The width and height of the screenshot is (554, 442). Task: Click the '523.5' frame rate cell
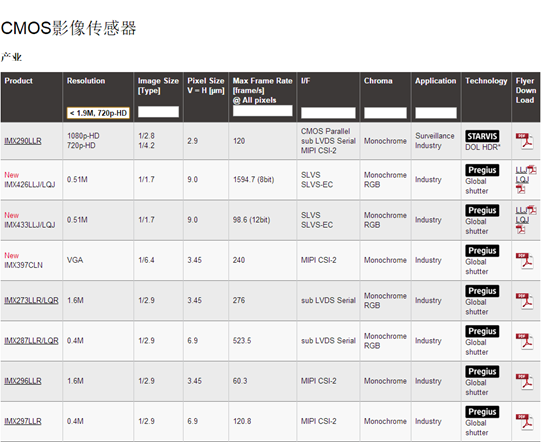click(242, 341)
